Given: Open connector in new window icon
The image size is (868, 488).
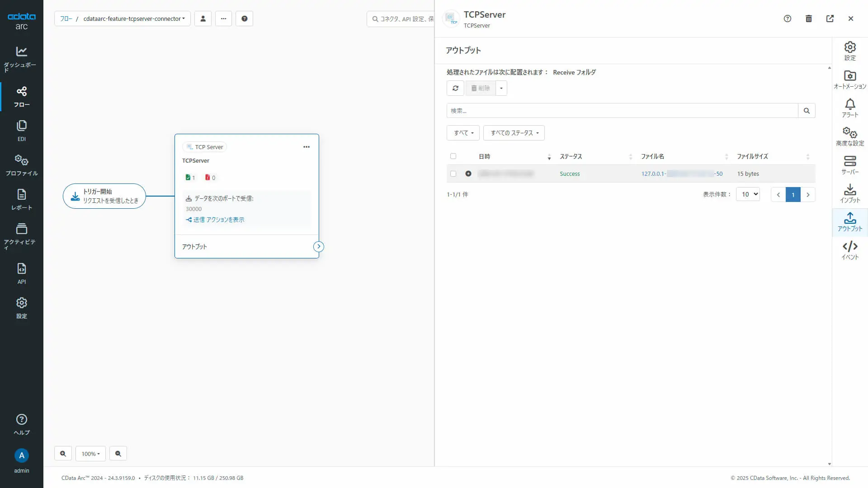Looking at the screenshot, I should (830, 19).
